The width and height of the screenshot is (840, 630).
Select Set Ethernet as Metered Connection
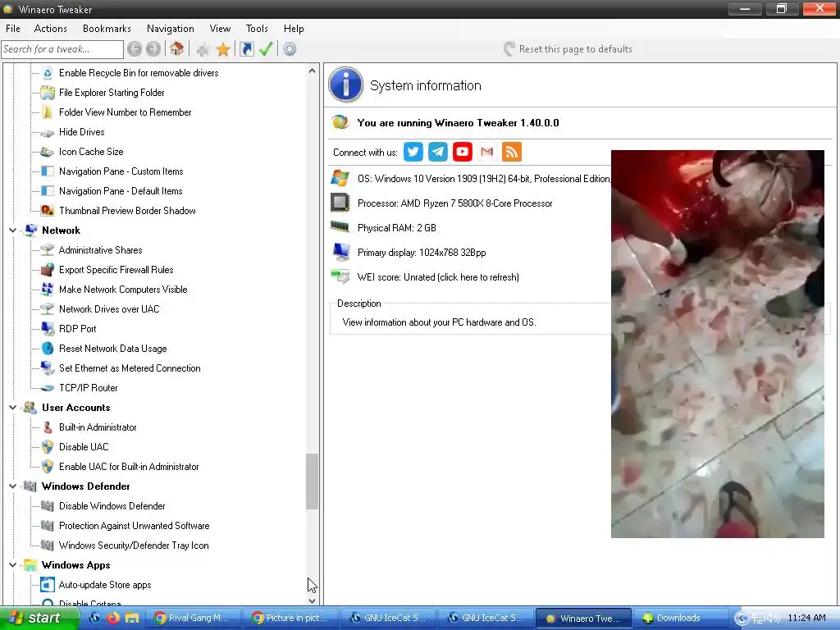(130, 368)
